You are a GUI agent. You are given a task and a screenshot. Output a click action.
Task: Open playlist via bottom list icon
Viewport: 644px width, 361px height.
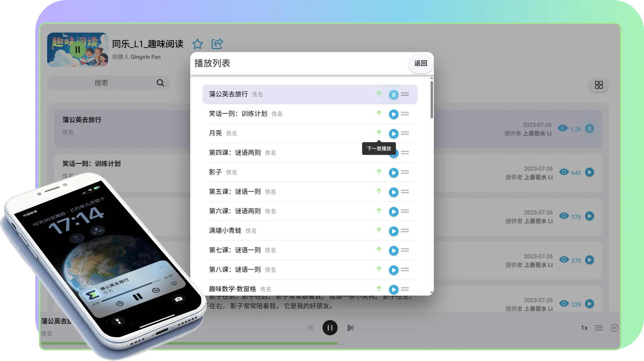[598, 328]
